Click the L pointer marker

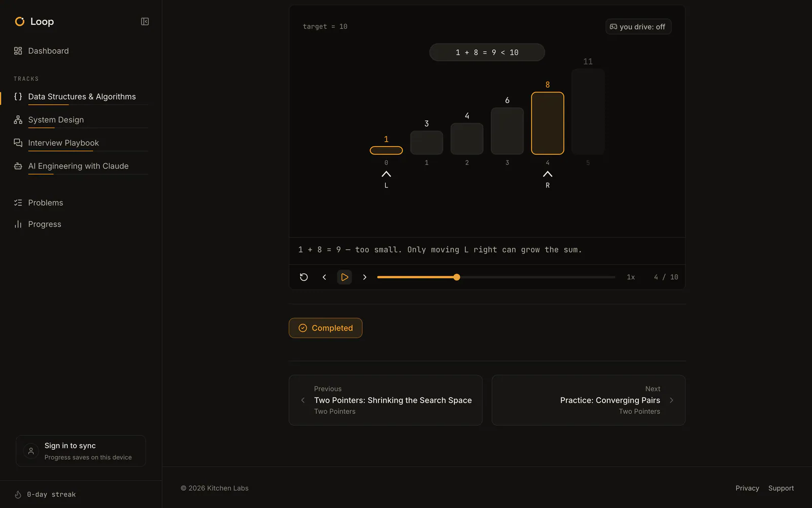click(386, 180)
